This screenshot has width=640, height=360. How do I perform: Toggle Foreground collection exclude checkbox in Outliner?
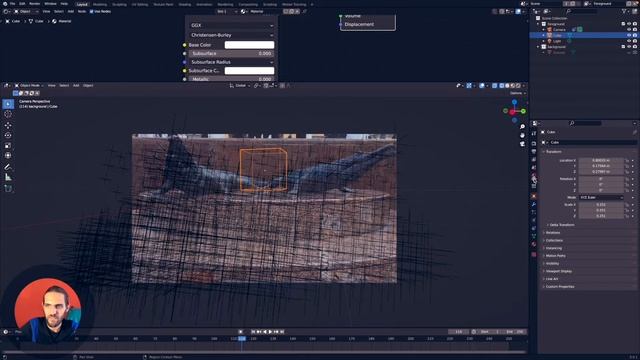coord(623,24)
